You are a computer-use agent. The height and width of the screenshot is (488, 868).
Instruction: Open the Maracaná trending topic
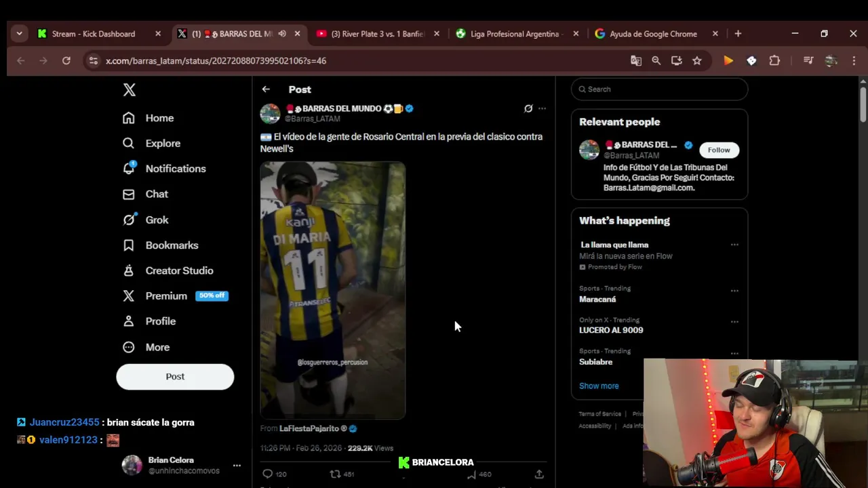coord(597,299)
